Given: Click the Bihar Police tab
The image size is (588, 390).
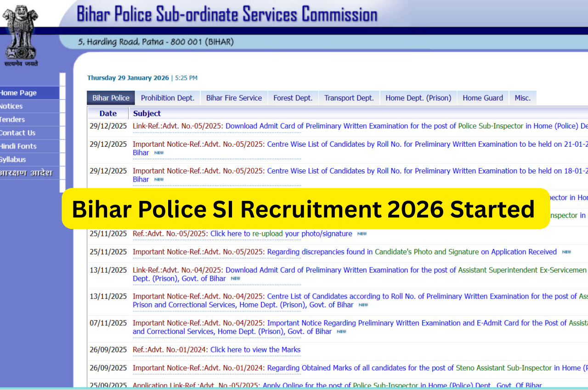Looking at the screenshot, I should point(111,98).
